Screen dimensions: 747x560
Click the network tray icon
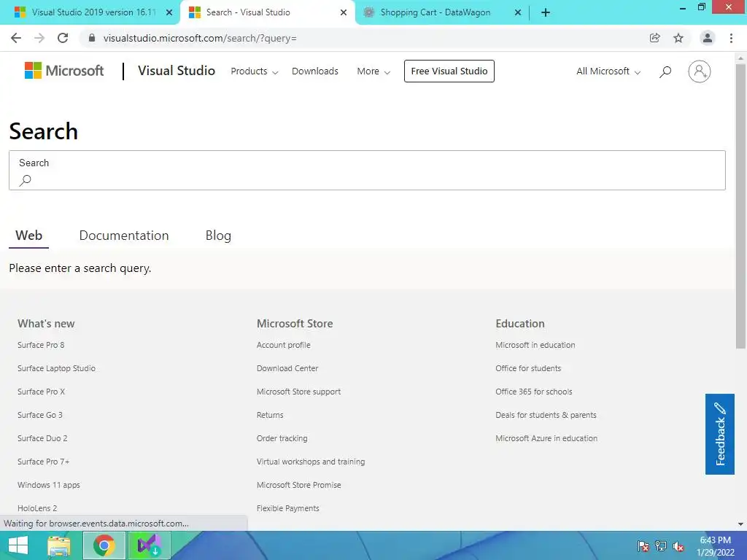661,545
